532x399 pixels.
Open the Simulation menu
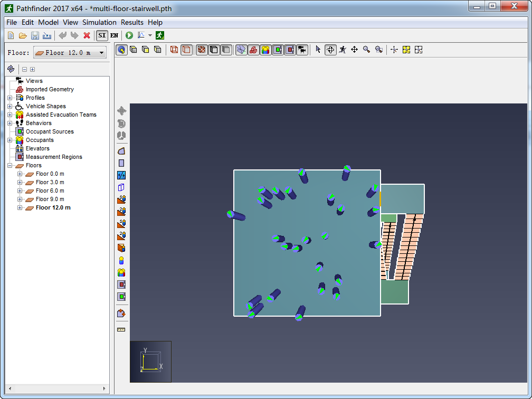point(99,22)
